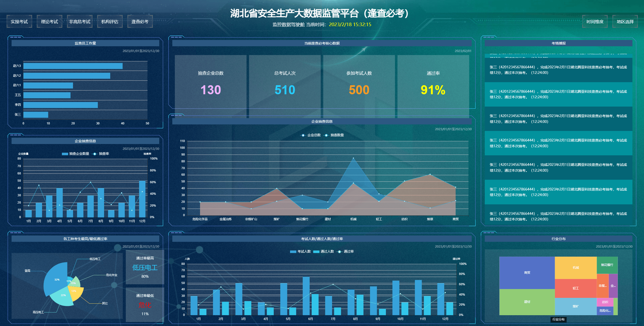
Task: Click the 烟草 axis label on area chart
Action: (430, 219)
